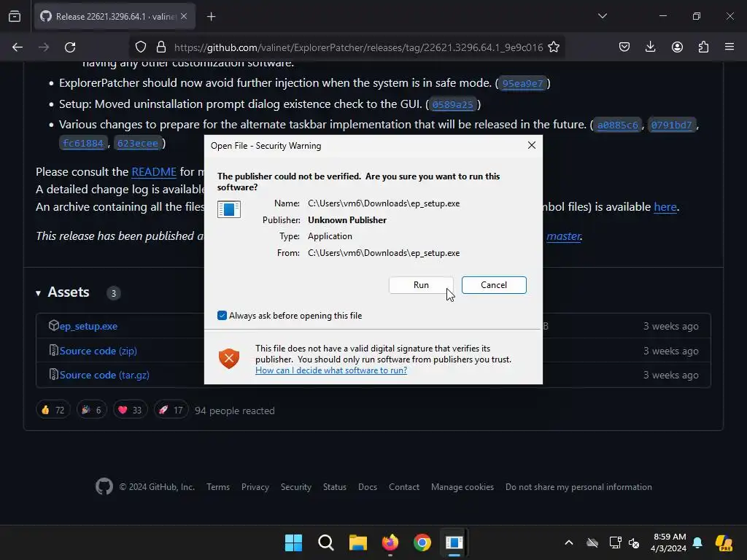Select the ep_setup installer taskbar icon
747x560 pixels.
pyautogui.click(x=454, y=542)
